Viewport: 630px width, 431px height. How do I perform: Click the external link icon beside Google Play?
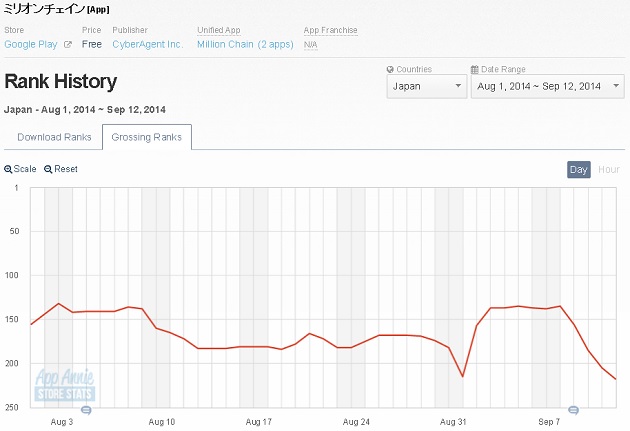(x=68, y=45)
